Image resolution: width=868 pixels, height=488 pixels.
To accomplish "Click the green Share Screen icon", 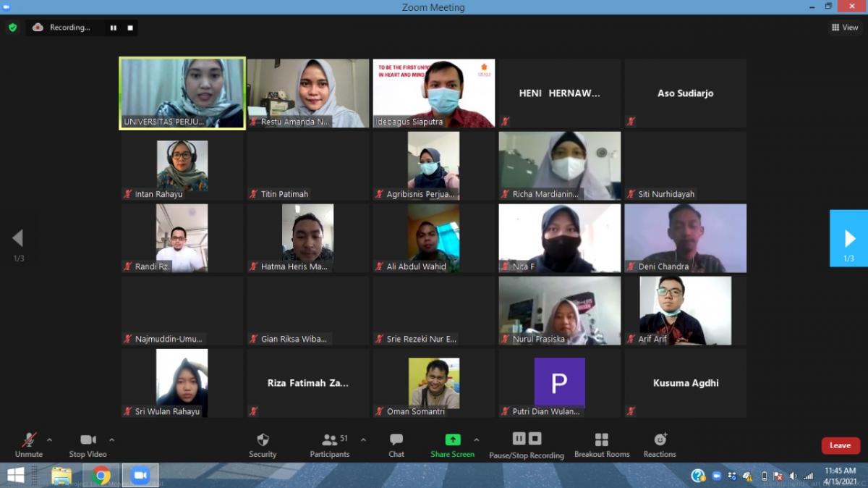I will tap(452, 439).
